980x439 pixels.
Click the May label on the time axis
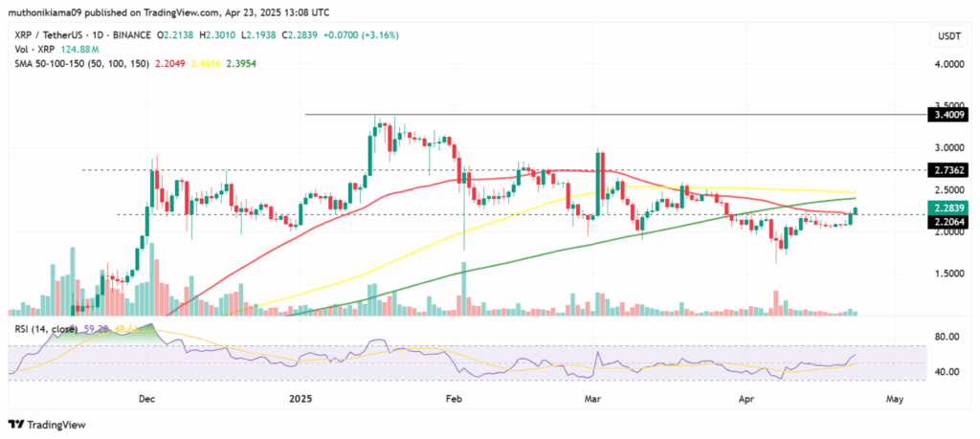tap(893, 396)
